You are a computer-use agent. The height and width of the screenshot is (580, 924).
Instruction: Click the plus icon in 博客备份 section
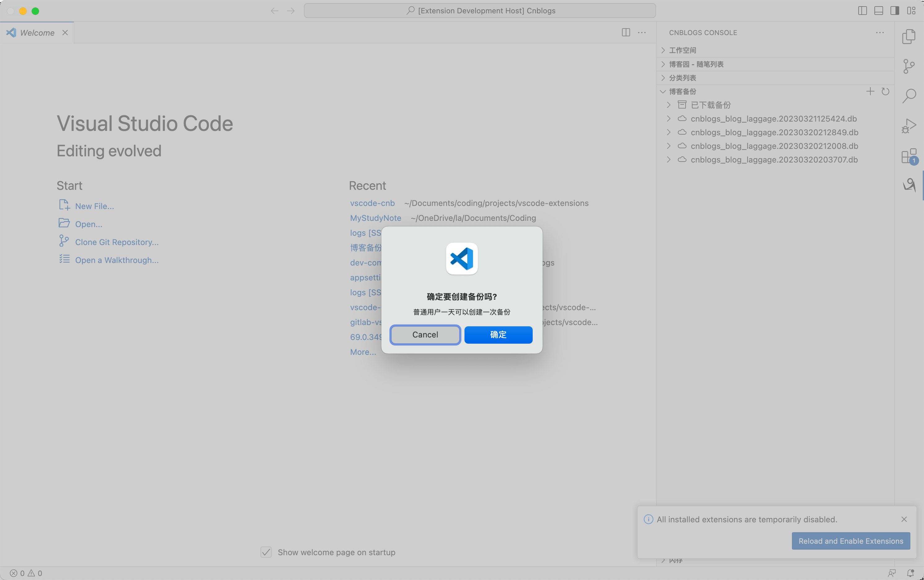[x=870, y=91]
